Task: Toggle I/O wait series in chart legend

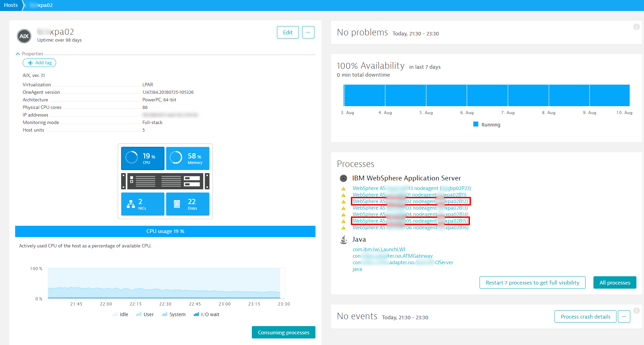Action: [x=206, y=314]
